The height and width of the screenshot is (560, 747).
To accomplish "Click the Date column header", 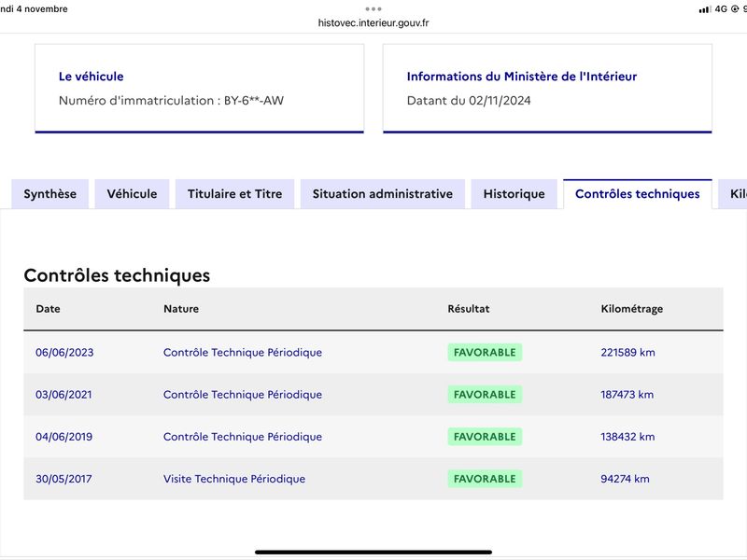I will [49, 309].
